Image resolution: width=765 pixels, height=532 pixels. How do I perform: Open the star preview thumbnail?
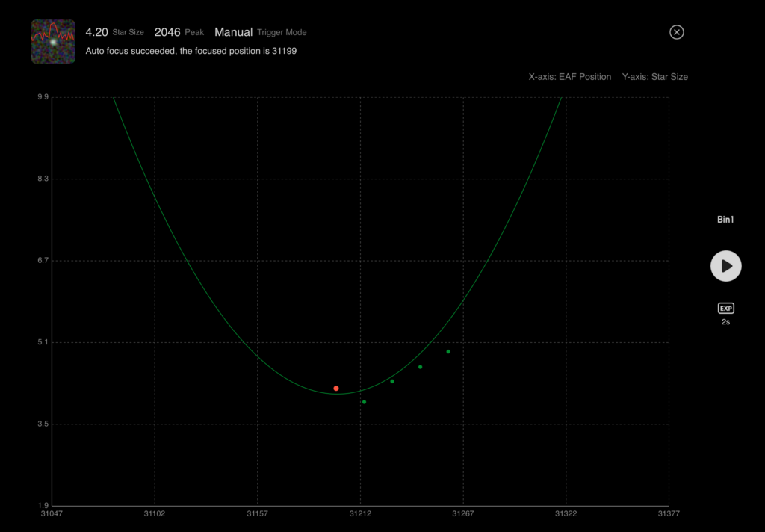[53, 42]
